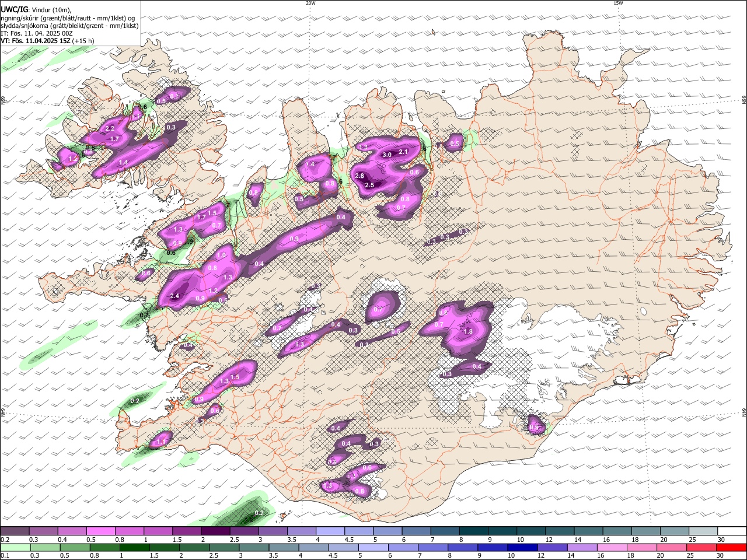Click the 3.0 precipitation value on the map
Image resolution: width=747 pixels, height=560 pixels.
click(386, 155)
